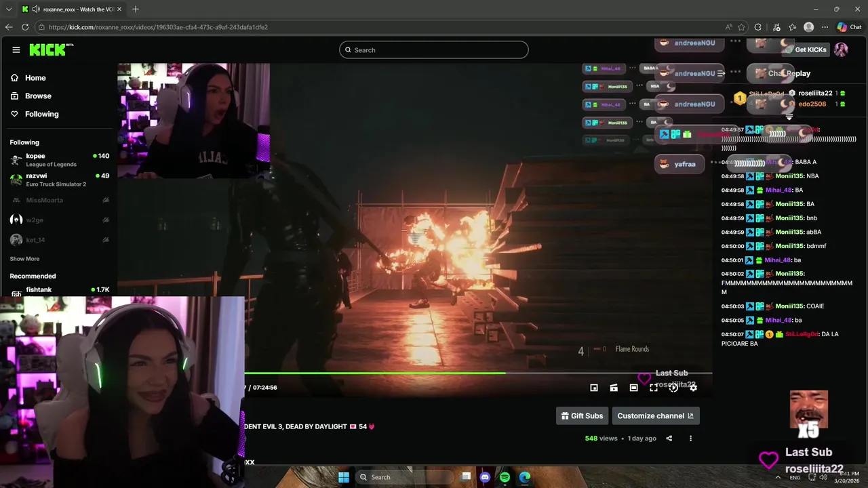This screenshot has width=868, height=488.
Task: Open the tab list dropdown arrow
Action: coord(9,9)
